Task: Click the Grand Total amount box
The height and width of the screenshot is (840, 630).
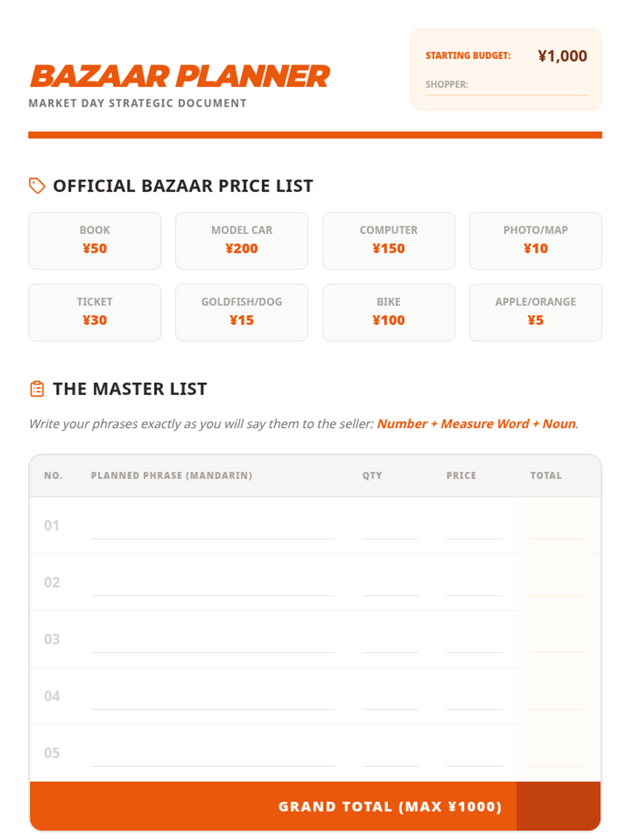Action: 558,806
